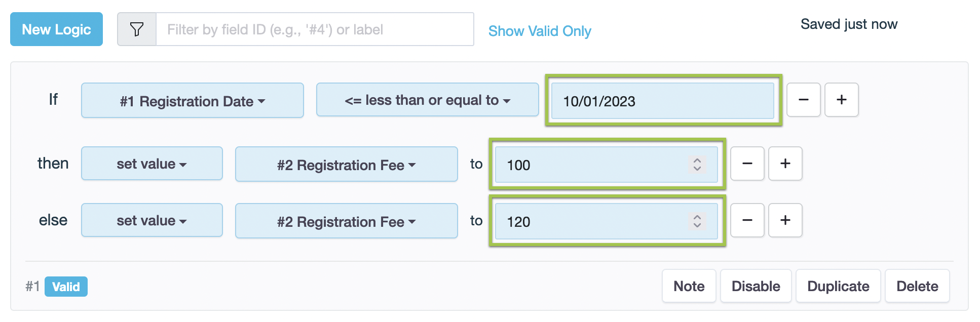
Task: Adjust the 120 value stepper arrows
Action: click(x=697, y=221)
